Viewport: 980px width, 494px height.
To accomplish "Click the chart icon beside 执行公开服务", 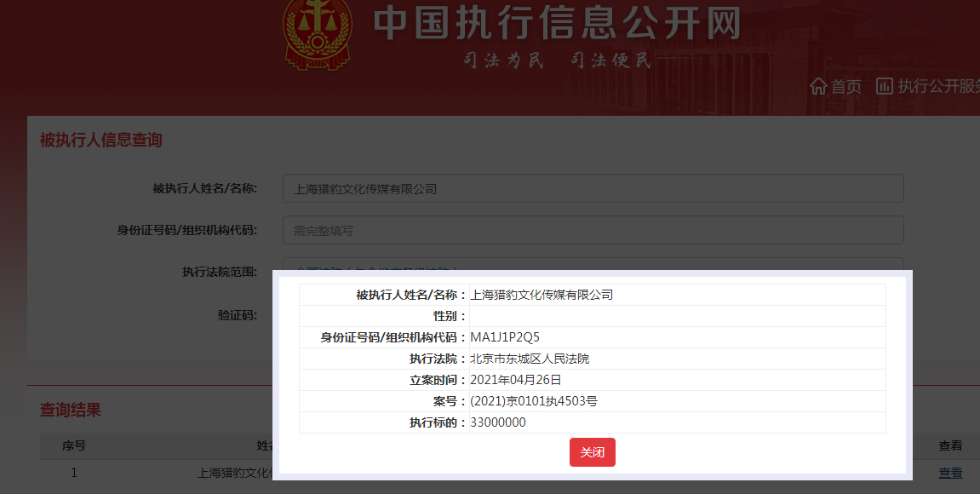I will pyautogui.click(x=885, y=86).
